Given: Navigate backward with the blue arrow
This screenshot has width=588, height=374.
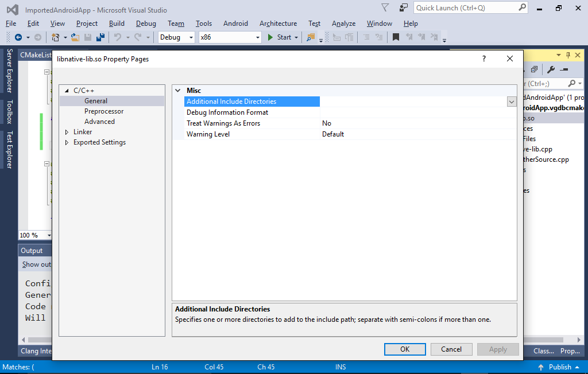Looking at the screenshot, I should [x=18, y=37].
